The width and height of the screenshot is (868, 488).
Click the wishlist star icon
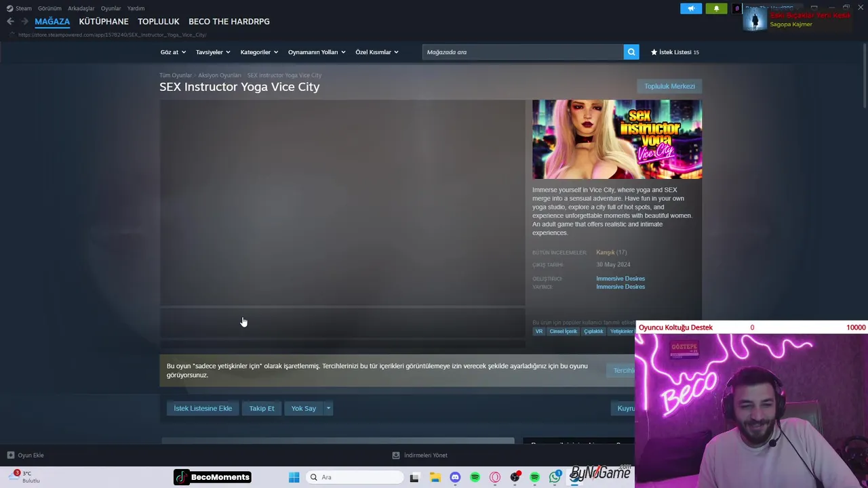654,52
